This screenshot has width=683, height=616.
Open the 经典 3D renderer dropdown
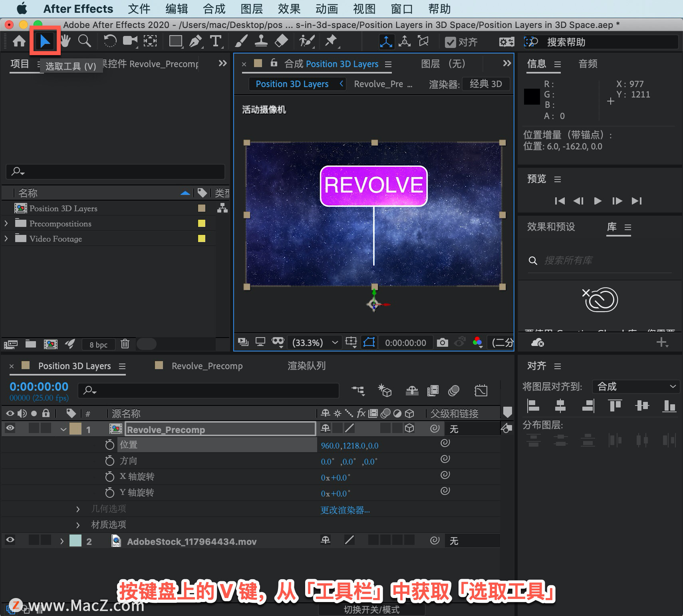pos(486,84)
